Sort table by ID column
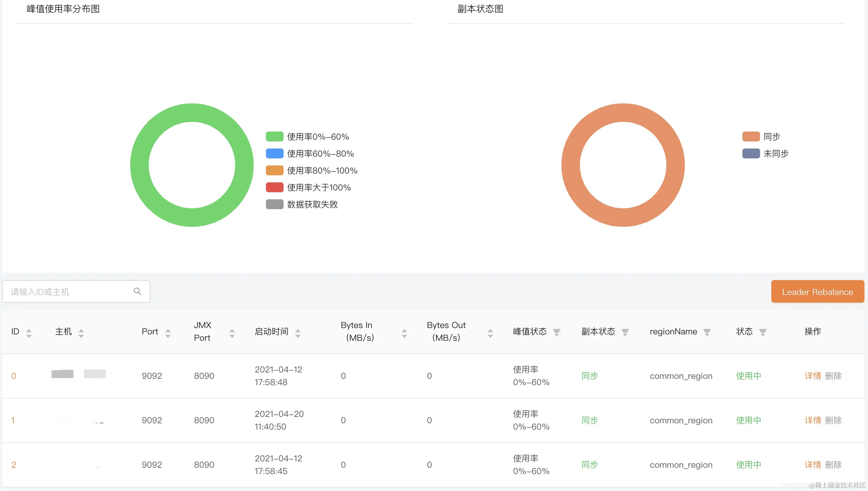This screenshot has width=868, height=491. (29, 333)
